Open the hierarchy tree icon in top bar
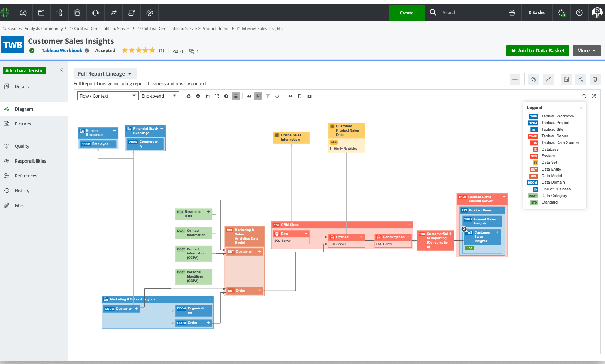 click(x=59, y=13)
